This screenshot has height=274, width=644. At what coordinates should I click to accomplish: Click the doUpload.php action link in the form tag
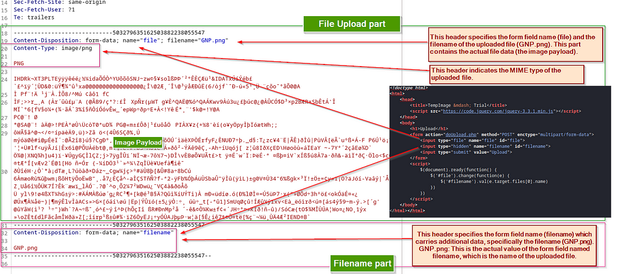click(x=461, y=135)
